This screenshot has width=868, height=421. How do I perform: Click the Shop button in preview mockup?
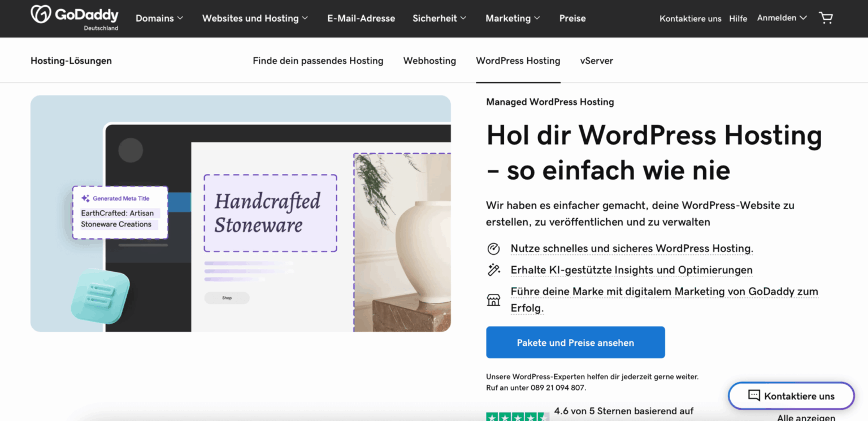click(x=227, y=298)
